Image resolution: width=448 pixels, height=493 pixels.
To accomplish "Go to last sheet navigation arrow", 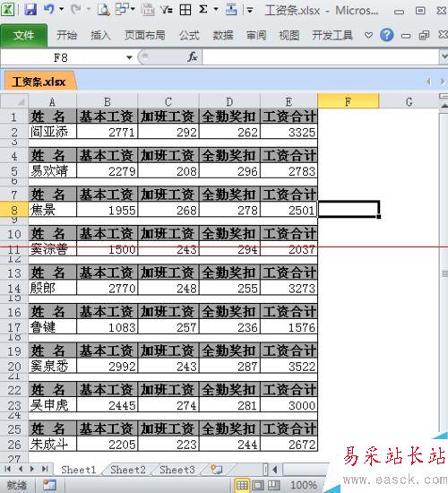I will pyautogui.click(x=45, y=469).
